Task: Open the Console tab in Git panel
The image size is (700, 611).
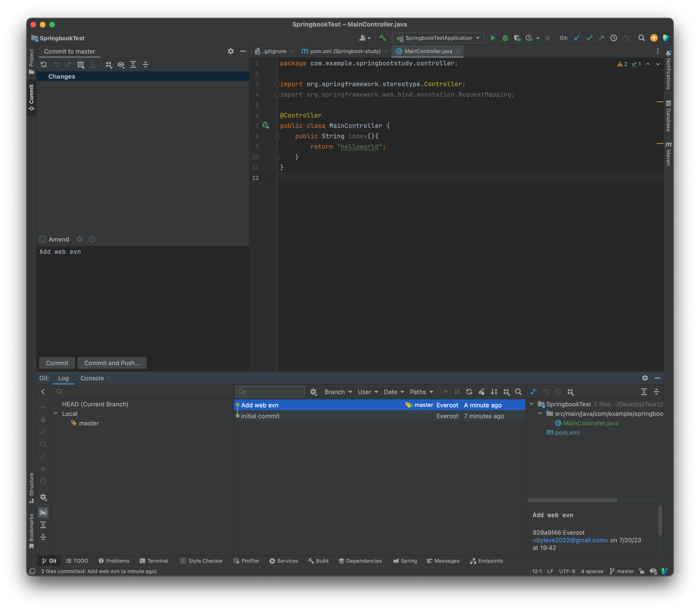Action: (92, 378)
